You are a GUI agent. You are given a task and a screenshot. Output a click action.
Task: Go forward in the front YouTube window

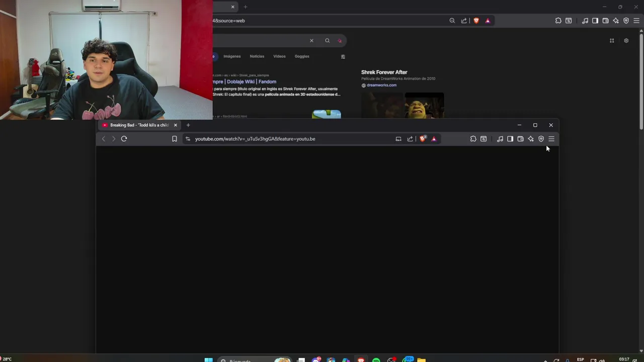click(x=113, y=139)
